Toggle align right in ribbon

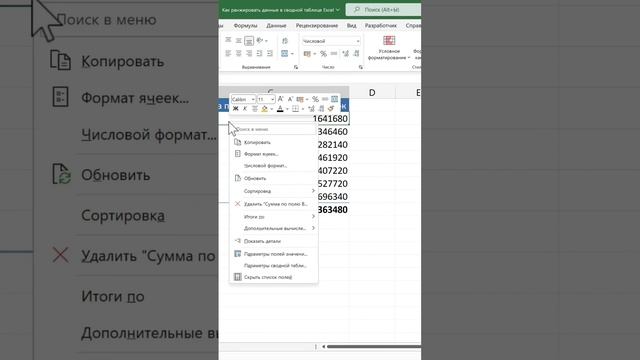[x=249, y=53]
